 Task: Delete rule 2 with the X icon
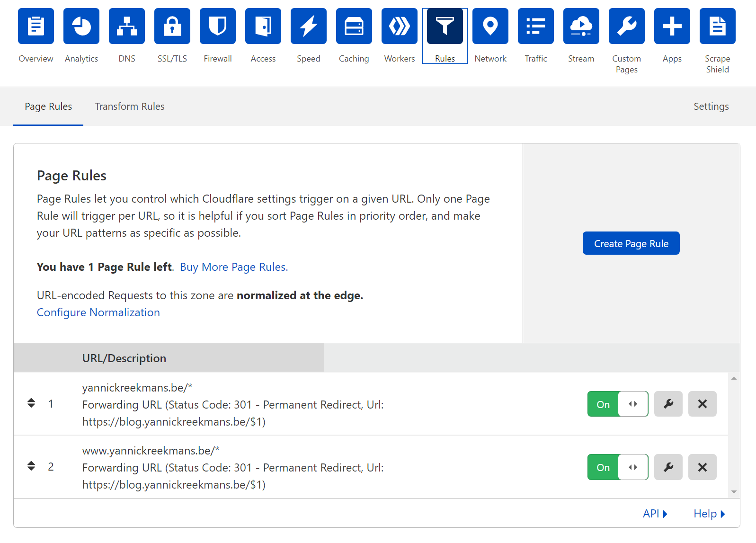[703, 467]
